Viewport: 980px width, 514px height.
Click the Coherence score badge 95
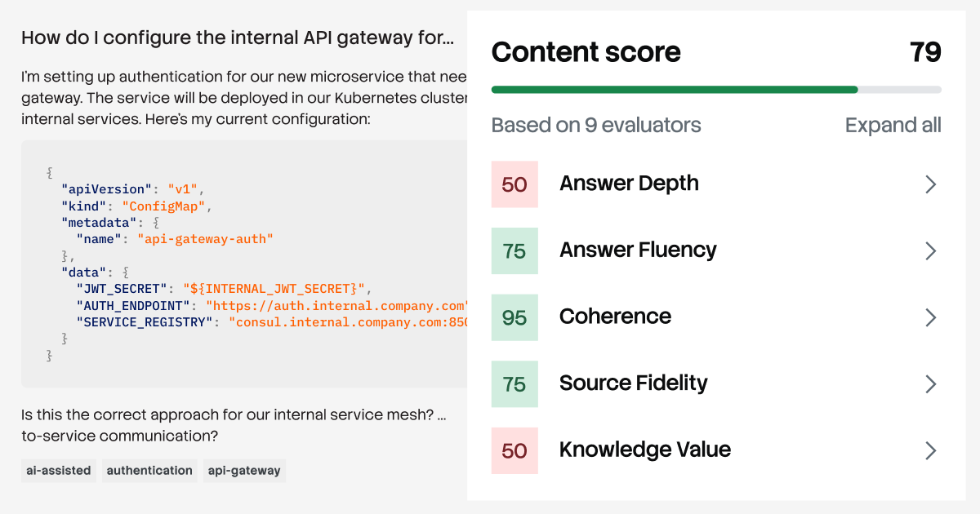tap(514, 317)
